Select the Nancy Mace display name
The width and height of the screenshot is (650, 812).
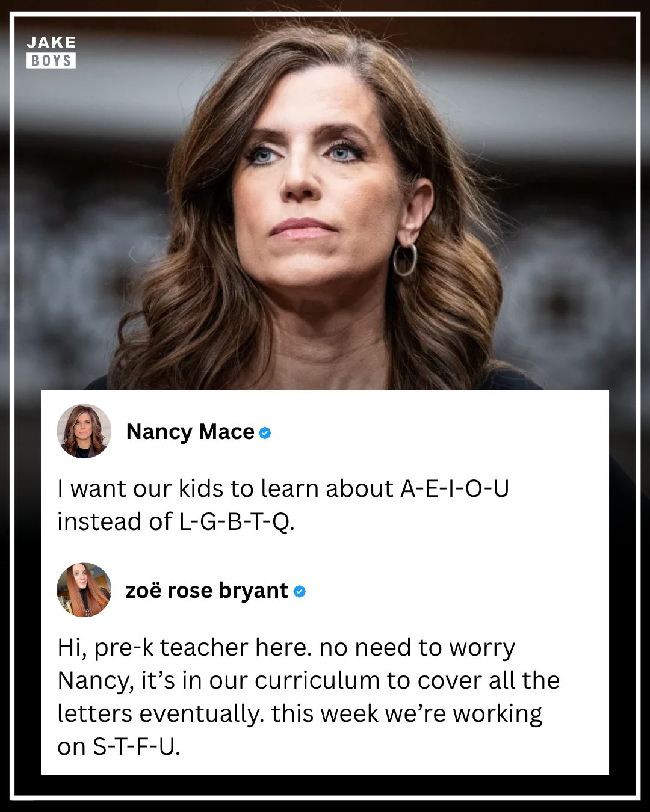190,432
